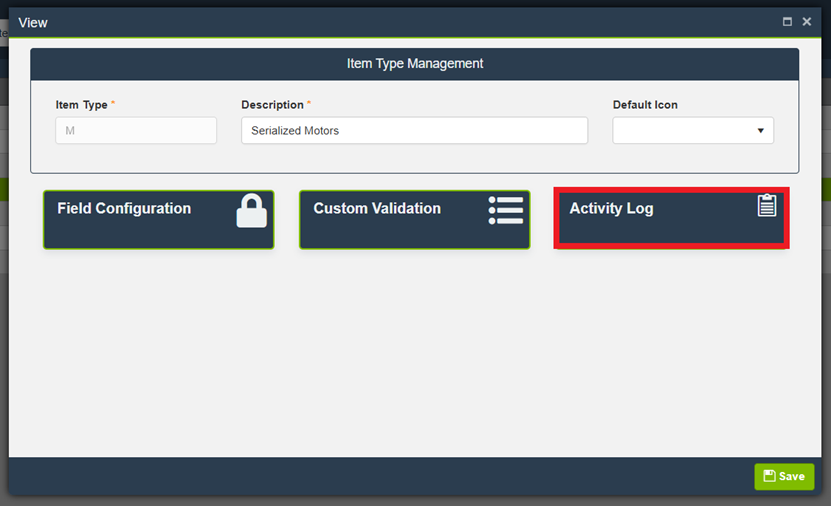831x506 pixels.
Task: Click the disabled Item Type field
Action: (136, 131)
